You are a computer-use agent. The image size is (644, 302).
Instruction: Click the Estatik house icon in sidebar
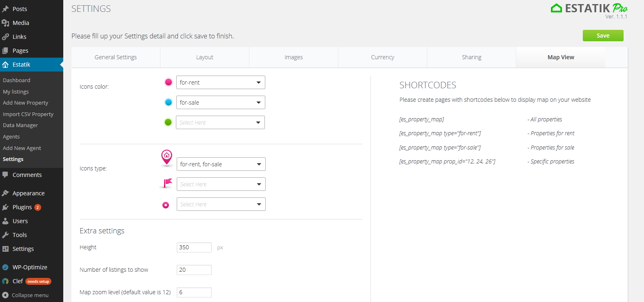click(5, 65)
